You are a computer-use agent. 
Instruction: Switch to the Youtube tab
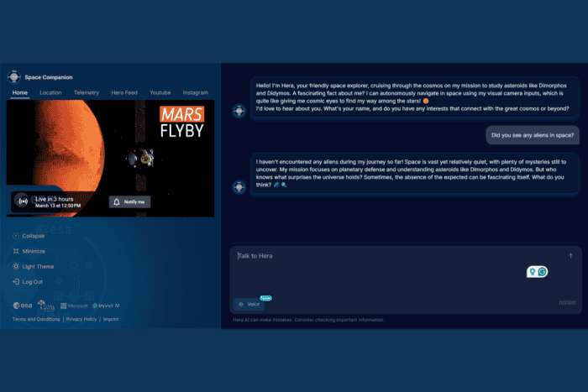coord(160,92)
